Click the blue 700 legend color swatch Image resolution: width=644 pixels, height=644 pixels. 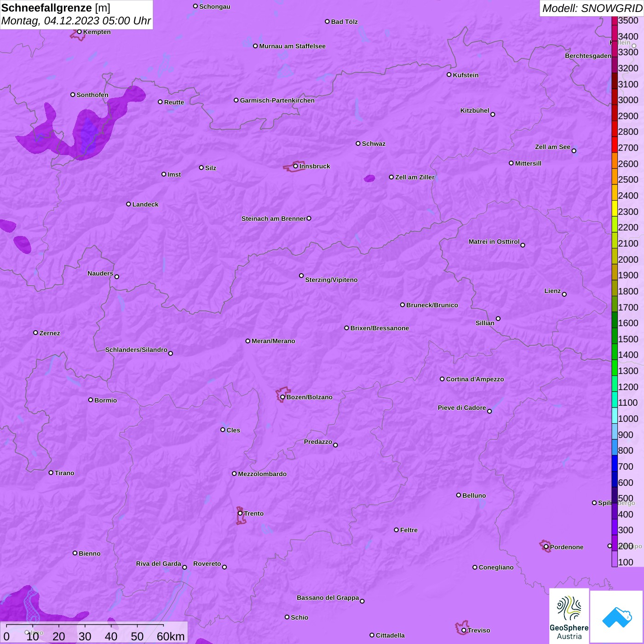pyautogui.click(x=615, y=463)
